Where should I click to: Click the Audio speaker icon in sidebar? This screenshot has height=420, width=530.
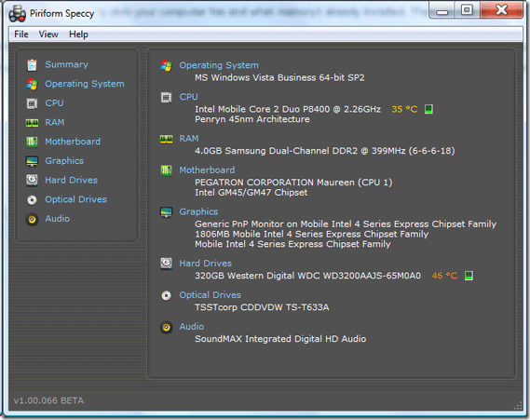point(32,219)
